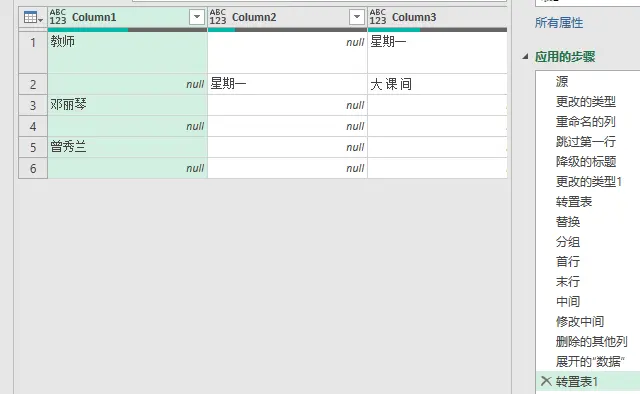Image resolution: width=640 pixels, height=394 pixels.
Task: Click the Column3 data type ABC123 icon
Action: (378, 17)
